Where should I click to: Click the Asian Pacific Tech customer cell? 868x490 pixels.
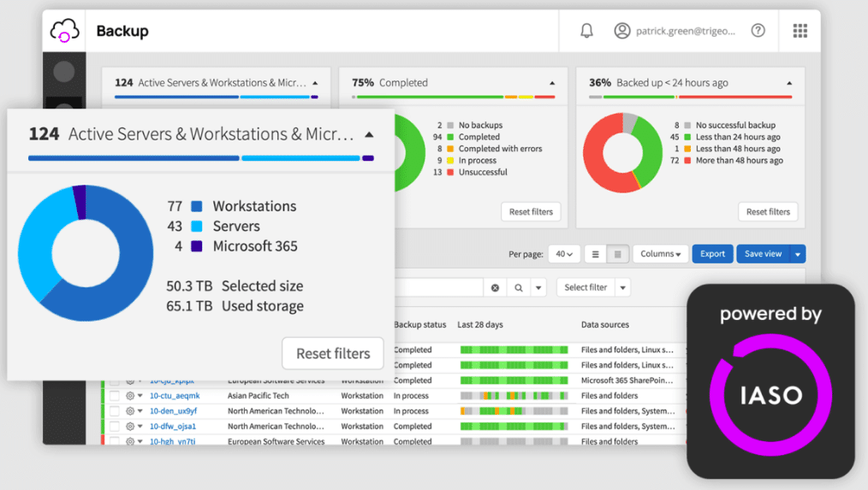pyautogui.click(x=258, y=395)
